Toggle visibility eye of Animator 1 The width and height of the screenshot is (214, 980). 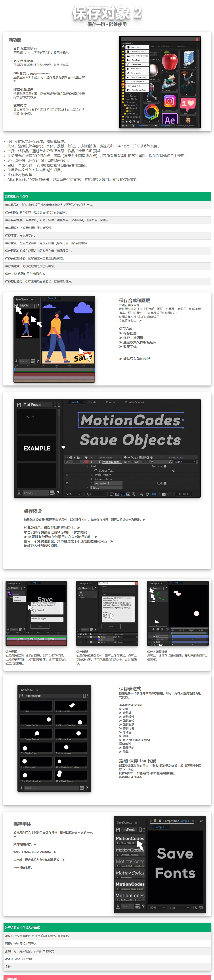[67, 484]
